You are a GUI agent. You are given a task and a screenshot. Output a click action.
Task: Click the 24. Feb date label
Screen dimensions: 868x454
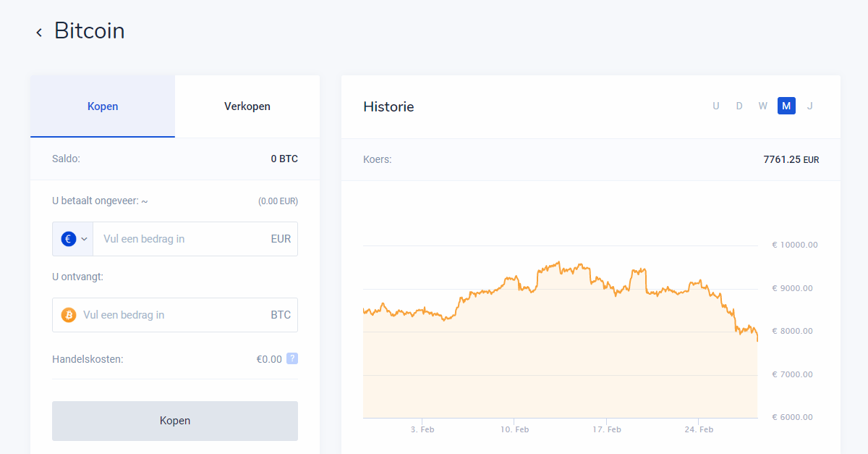click(x=699, y=429)
